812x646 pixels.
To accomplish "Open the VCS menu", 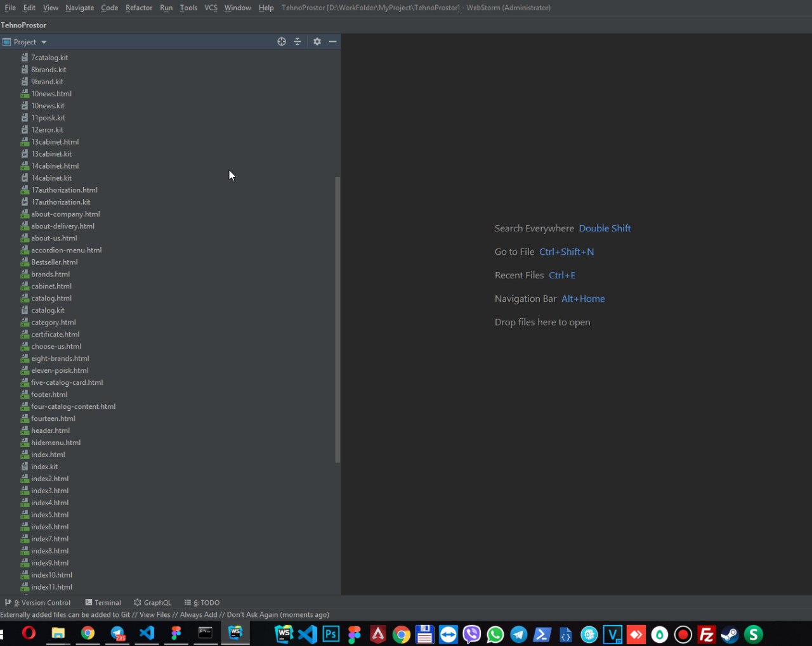I will [x=211, y=8].
